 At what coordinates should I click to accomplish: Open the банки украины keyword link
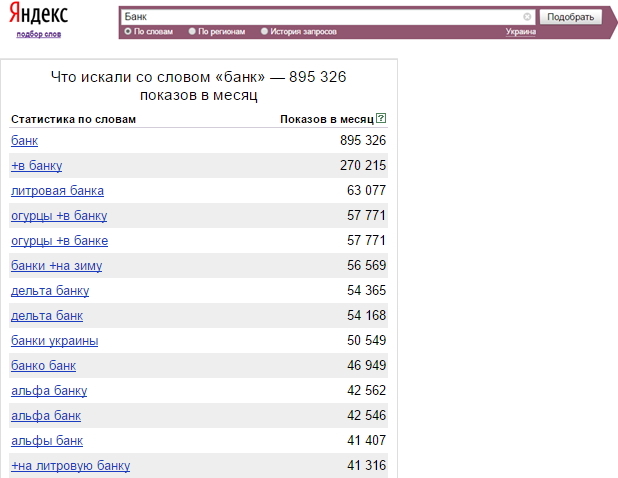pos(54,340)
